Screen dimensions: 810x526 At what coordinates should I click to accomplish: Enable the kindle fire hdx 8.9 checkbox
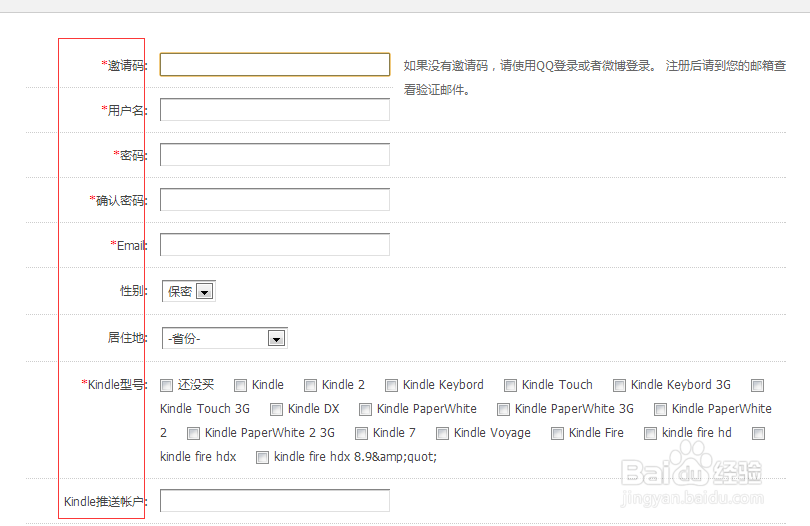pos(262,457)
